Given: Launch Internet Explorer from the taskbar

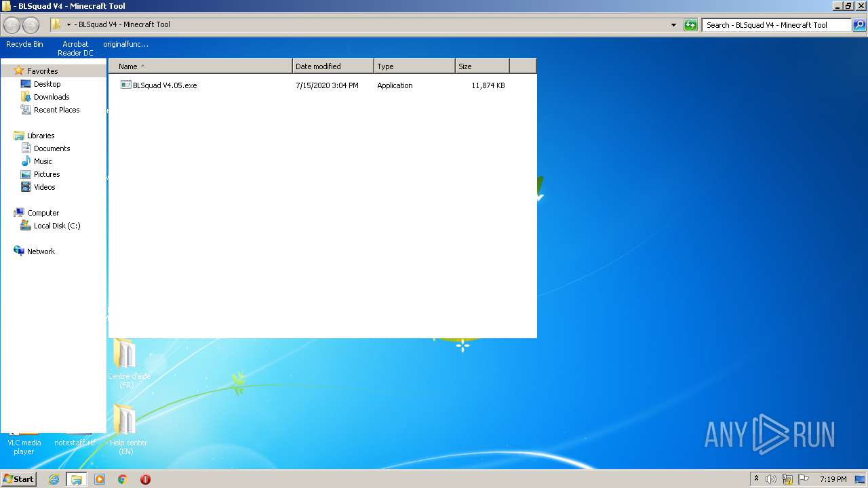Looking at the screenshot, I should [x=54, y=479].
